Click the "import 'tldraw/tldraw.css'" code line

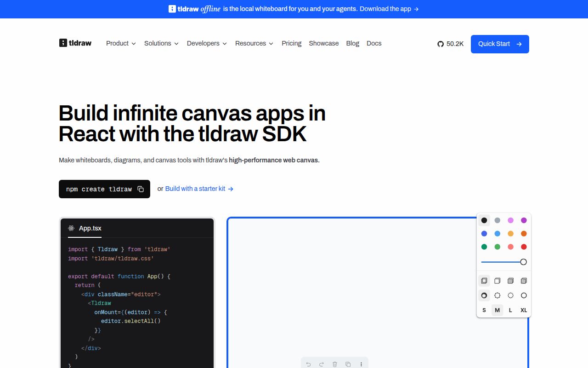point(111,259)
